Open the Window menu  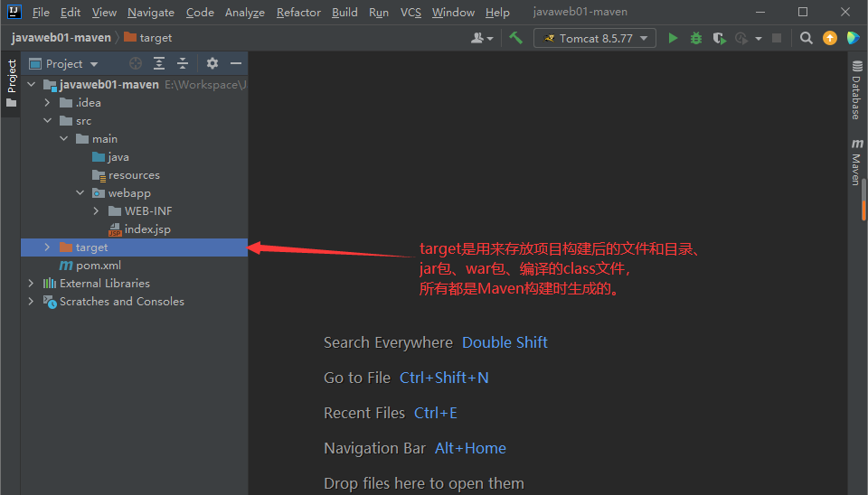[x=453, y=12]
